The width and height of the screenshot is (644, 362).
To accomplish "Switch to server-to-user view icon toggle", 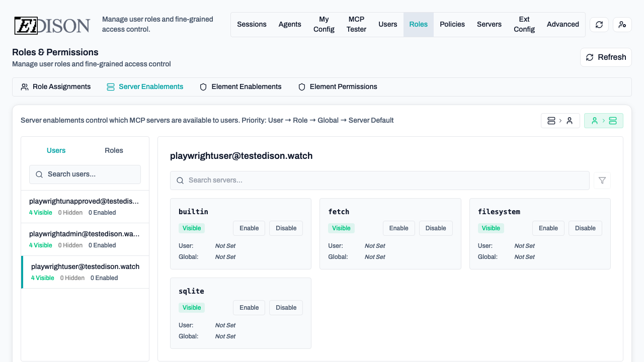I will pyautogui.click(x=560, y=121).
